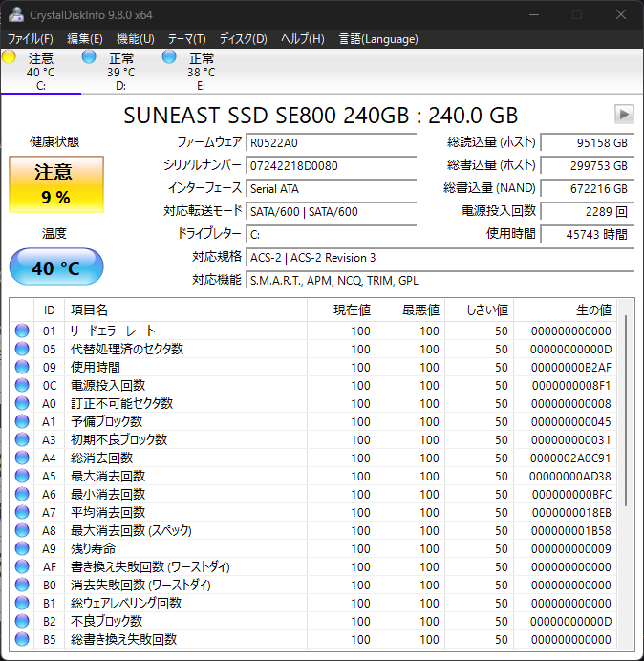Click the 生の値 column header
The width and height of the screenshot is (644, 661).
[565, 310]
